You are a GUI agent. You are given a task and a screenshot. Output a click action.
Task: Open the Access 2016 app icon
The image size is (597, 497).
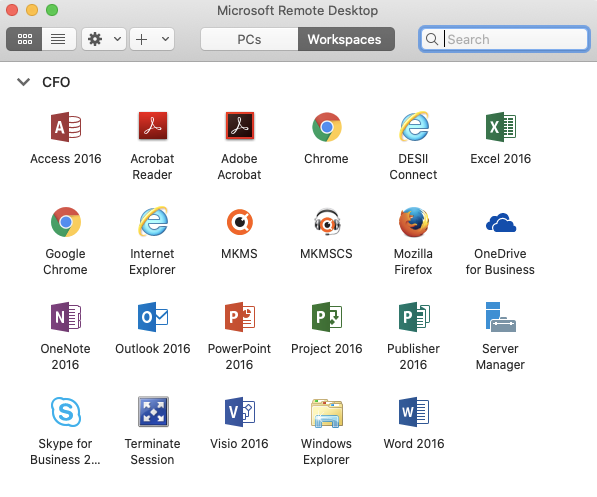66,127
